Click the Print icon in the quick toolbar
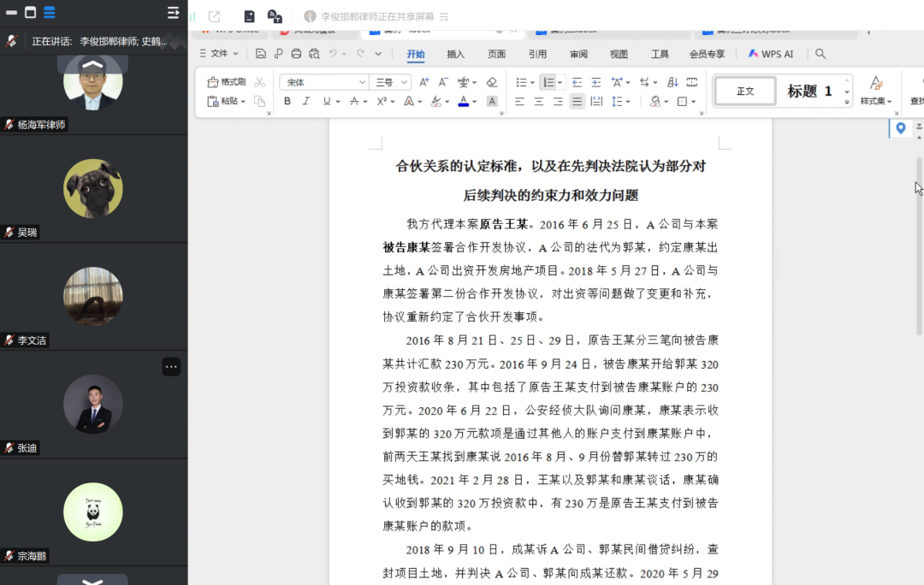 tap(297, 53)
